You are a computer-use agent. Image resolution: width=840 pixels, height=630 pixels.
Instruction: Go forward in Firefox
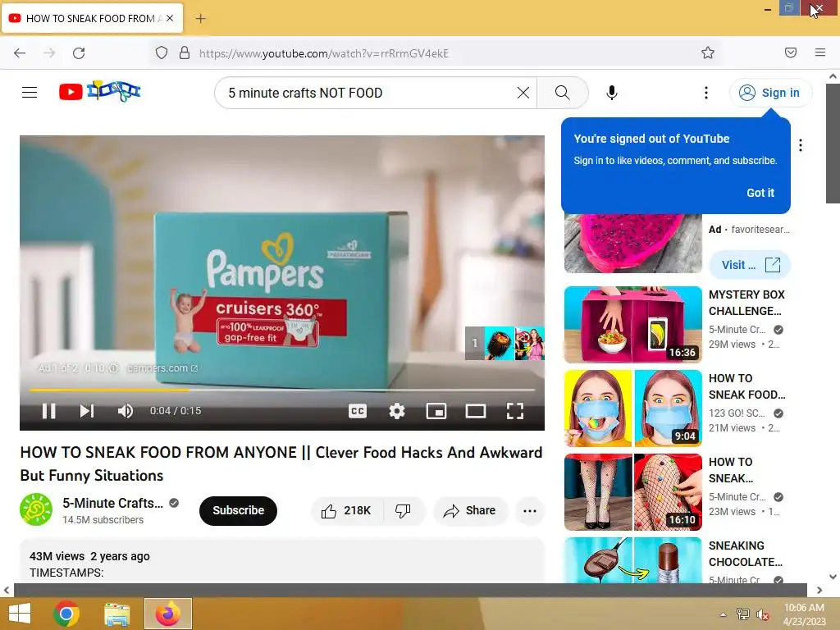(x=49, y=53)
